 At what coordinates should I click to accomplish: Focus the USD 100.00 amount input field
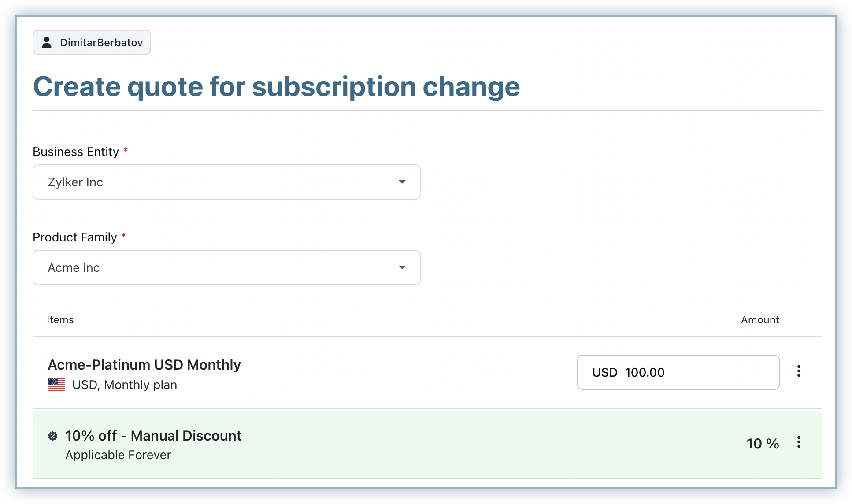click(678, 372)
